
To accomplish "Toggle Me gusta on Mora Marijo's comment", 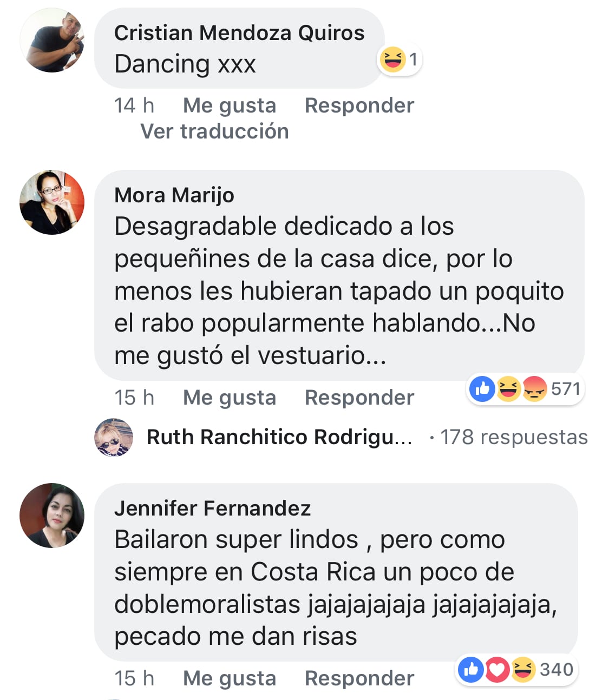I will [x=230, y=398].
